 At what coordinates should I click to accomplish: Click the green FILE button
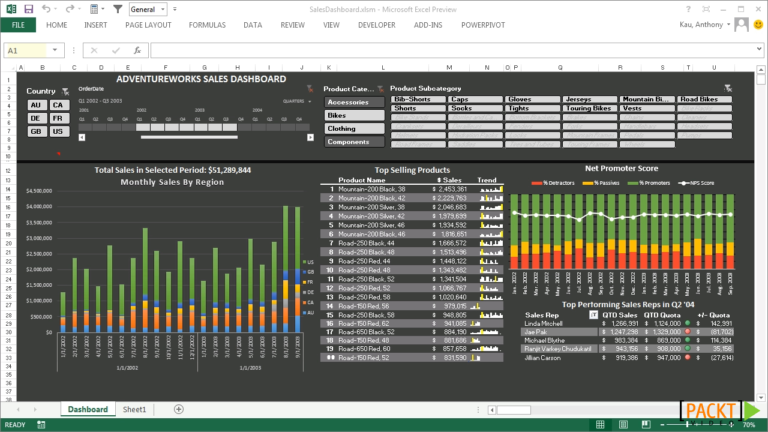18,24
